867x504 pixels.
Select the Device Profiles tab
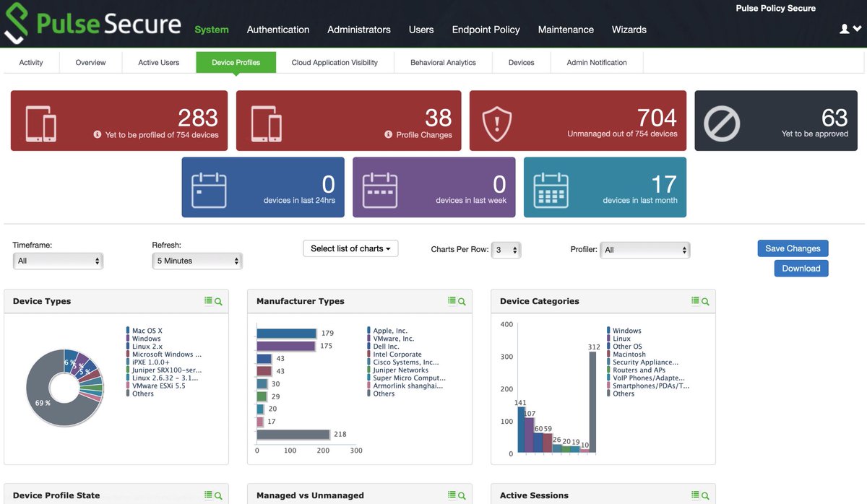[236, 62]
